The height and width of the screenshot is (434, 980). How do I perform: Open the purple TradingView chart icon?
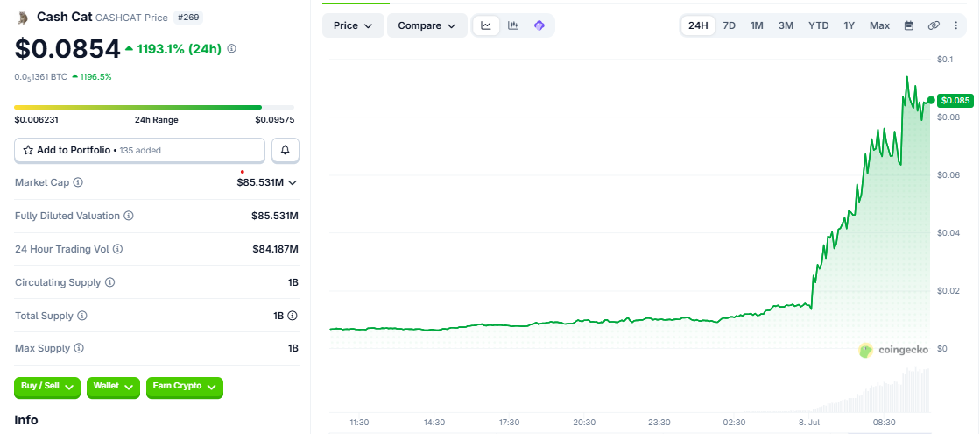point(539,25)
